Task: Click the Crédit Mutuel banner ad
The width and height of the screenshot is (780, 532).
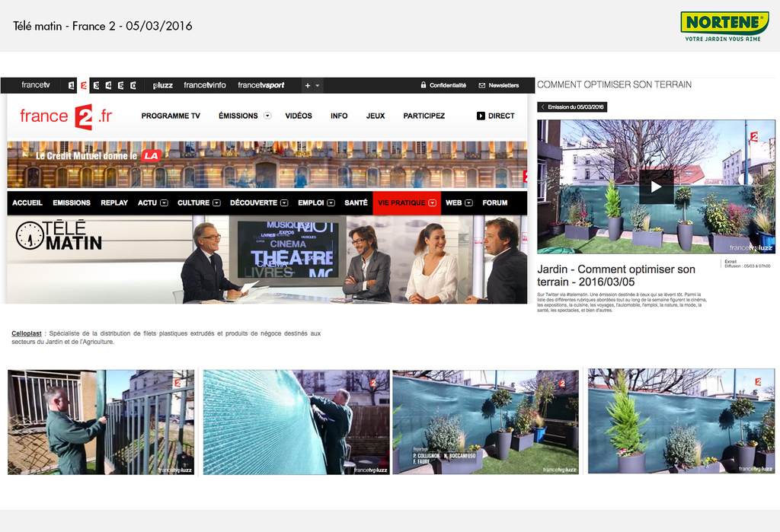Action: click(267, 164)
